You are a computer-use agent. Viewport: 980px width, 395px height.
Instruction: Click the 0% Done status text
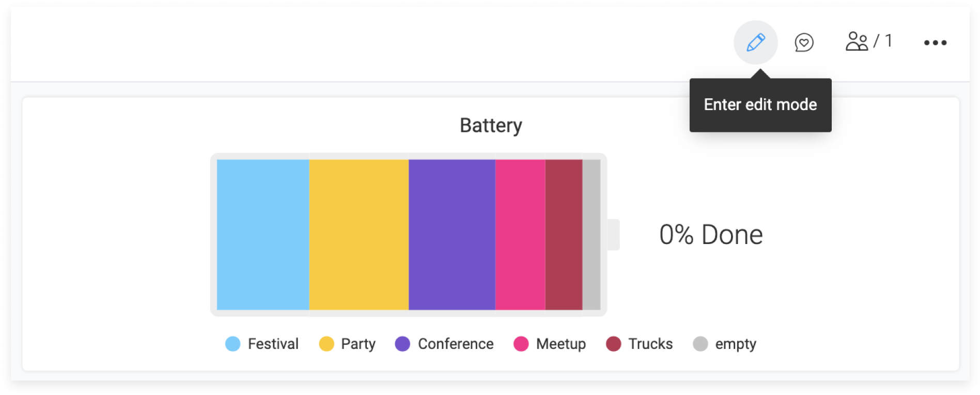(x=711, y=235)
